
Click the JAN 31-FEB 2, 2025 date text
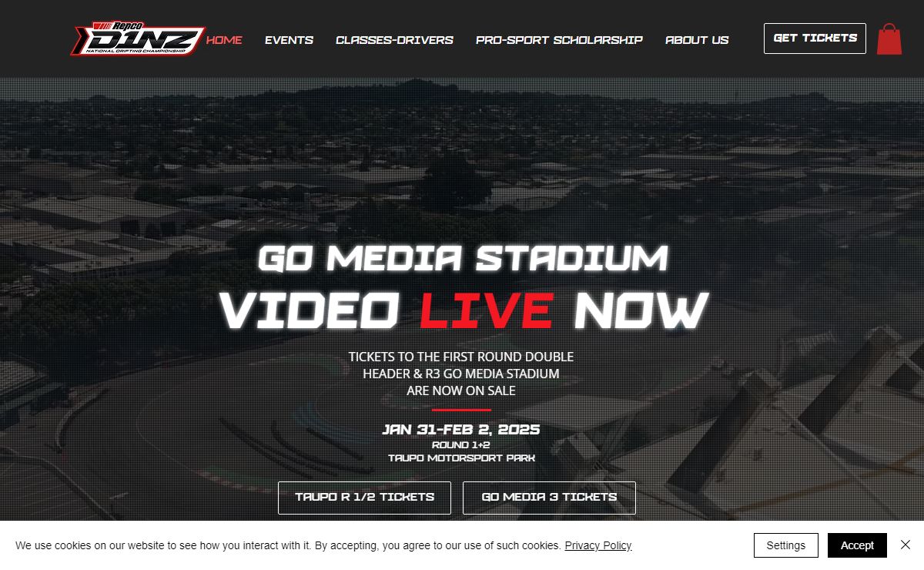[x=461, y=429]
